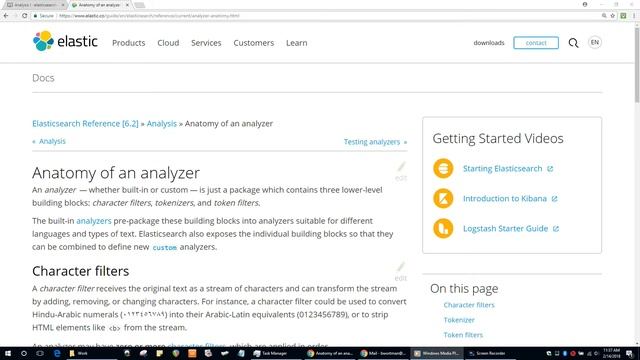This screenshot has height=360, width=640.
Task: Click the Chrome profile icon
Action: [x=585, y=4]
